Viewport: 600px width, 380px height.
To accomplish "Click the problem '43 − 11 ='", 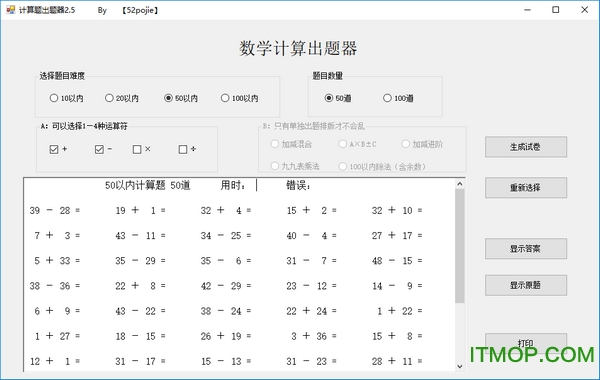I will coord(140,235).
